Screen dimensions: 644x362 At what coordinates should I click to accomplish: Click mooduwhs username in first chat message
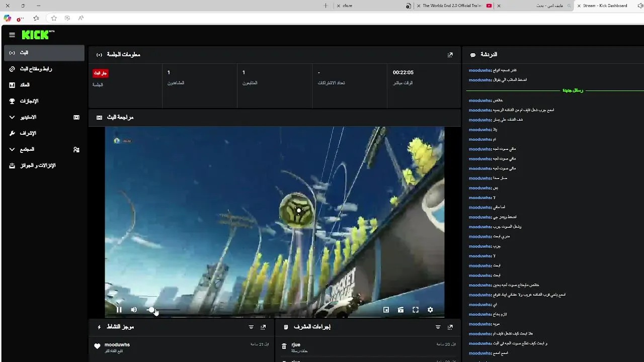[x=479, y=70]
